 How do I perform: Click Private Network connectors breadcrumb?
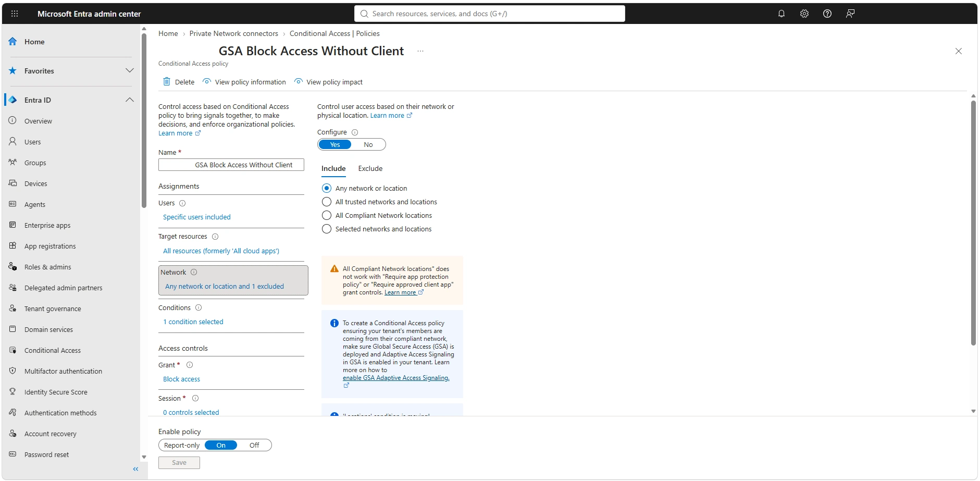coord(234,34)
